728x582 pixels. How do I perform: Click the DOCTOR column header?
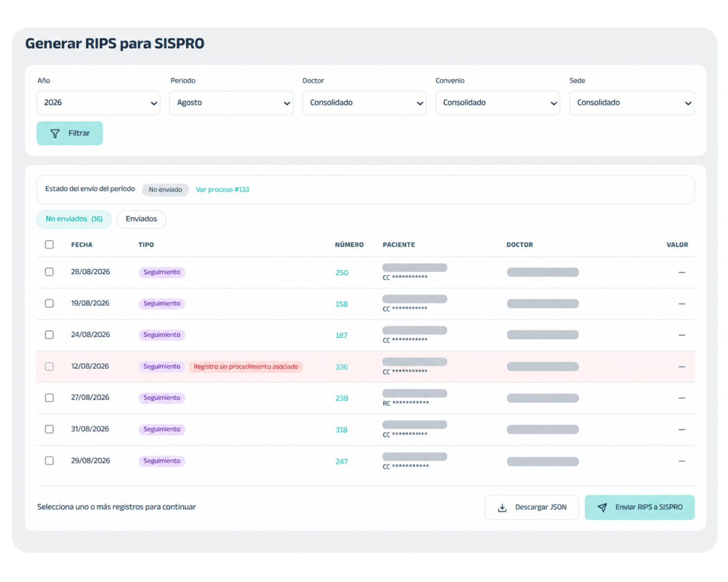point(520,245)
